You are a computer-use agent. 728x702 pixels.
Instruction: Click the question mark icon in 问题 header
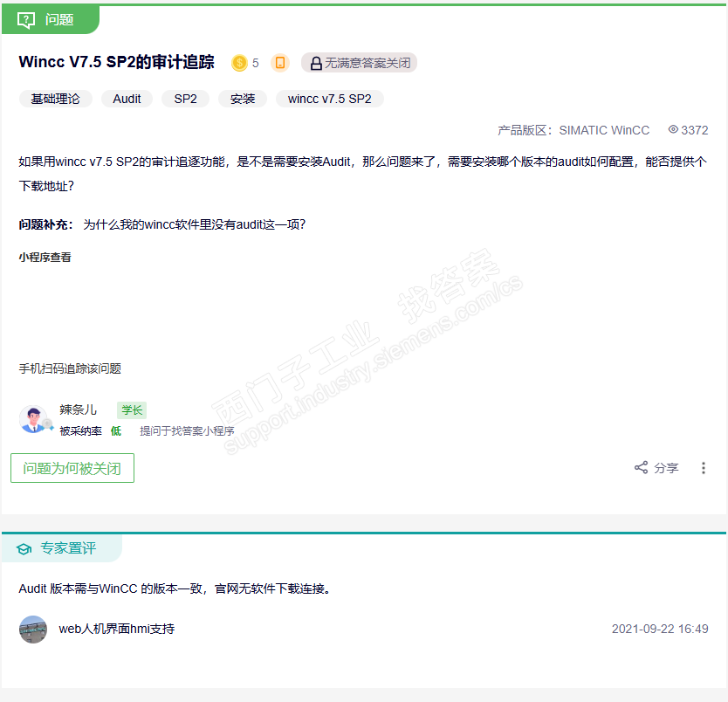coord(25,20)
